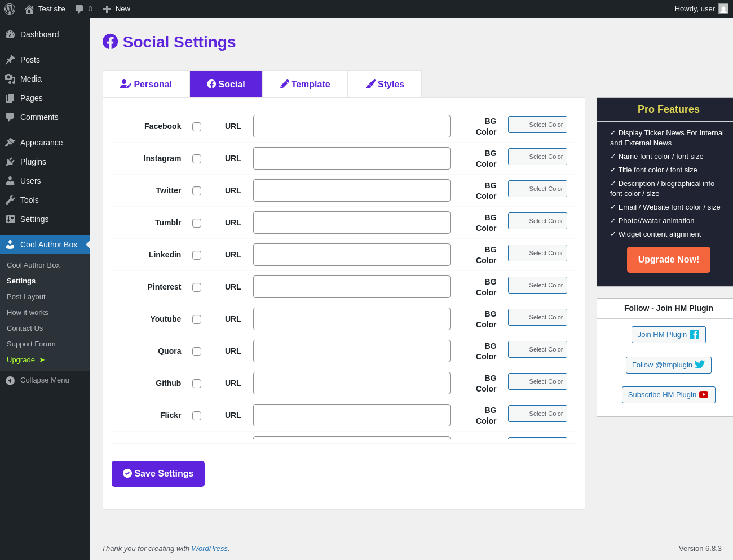Click the YouTube icon on Subscribe button
This screenshot has width=733, height=560.
[x=704, y=394]
